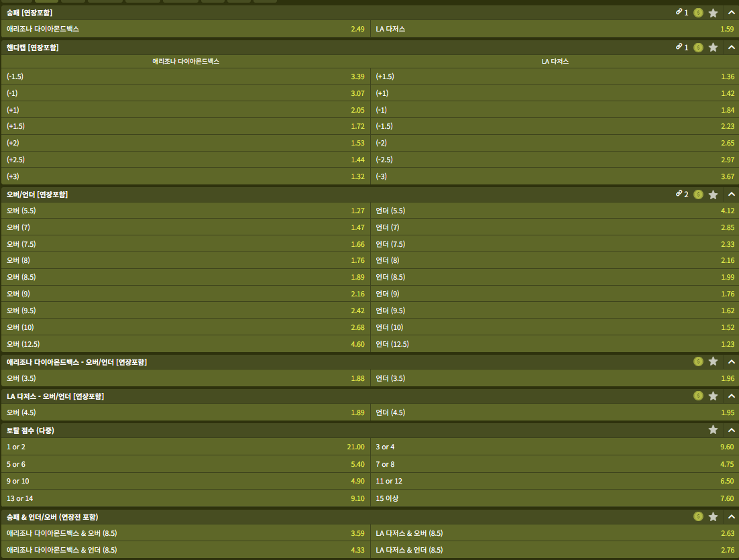Select LA 다저스 handicap (-2.5) at 2.97
Screen dimensions: 739x560
555,160
